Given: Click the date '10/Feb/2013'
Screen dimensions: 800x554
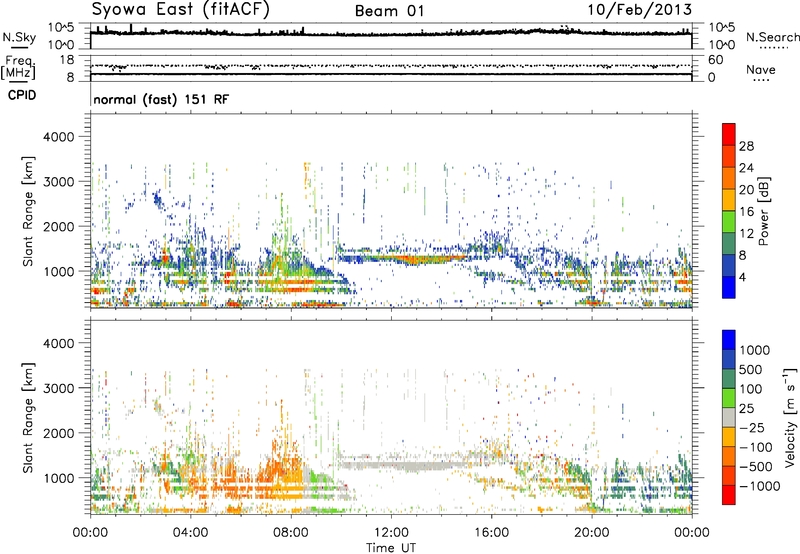Looking at the screenshot, I should (640, 10).
